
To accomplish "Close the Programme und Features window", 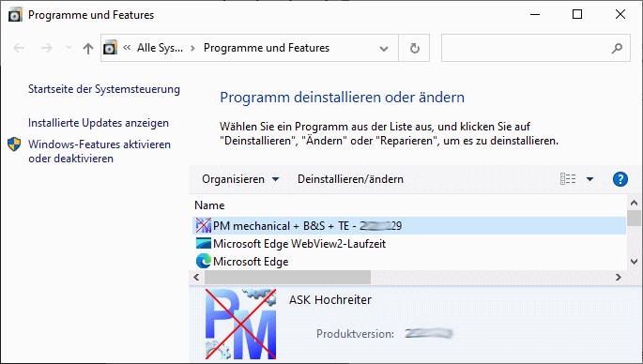I will pyautogui.click(x=620, y=14).
